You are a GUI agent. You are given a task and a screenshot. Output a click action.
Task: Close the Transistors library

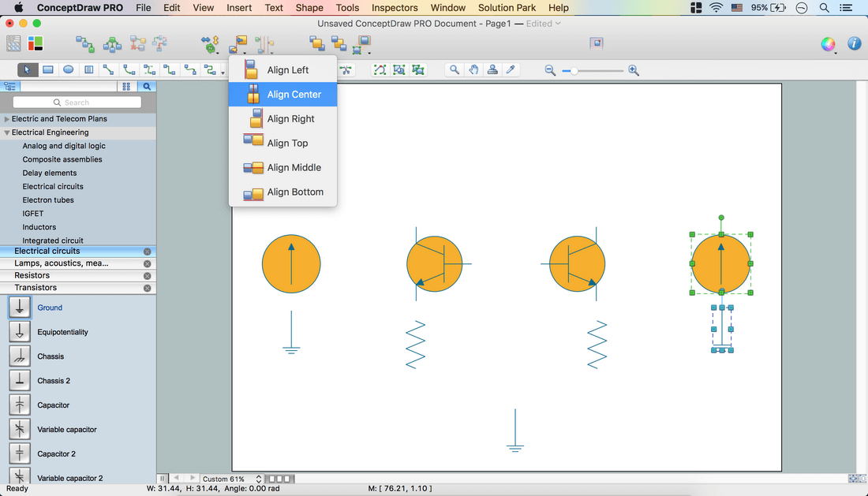pos(147,288)
